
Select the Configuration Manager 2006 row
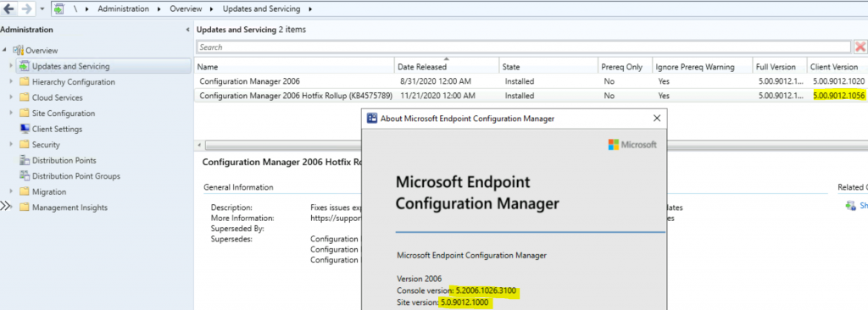(531, 80)
